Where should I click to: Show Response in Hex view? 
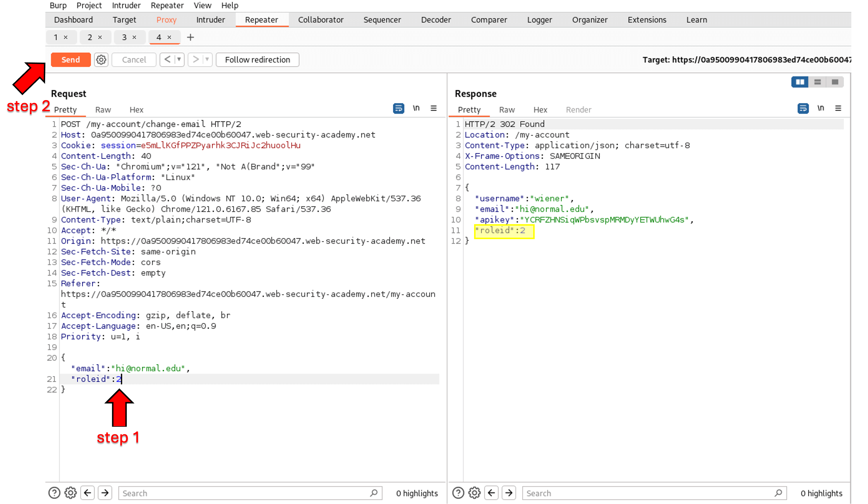[540, 110]
